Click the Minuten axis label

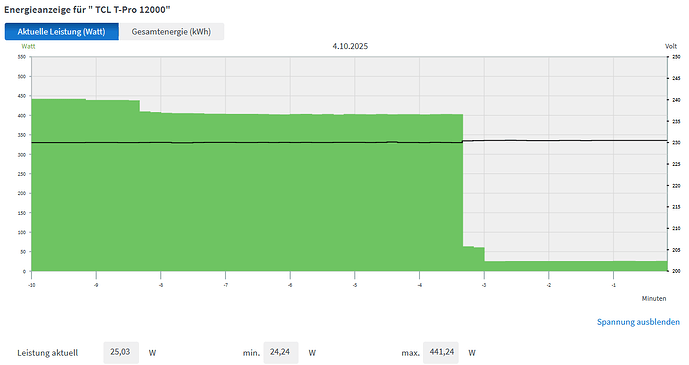[654, 298]
